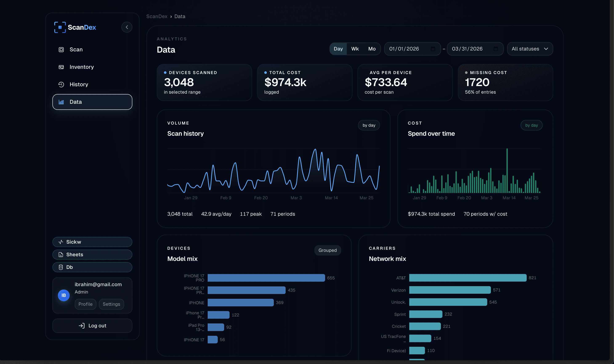Open the All statuses dropdown
This screenshot has height=364, width=614.
530,49
